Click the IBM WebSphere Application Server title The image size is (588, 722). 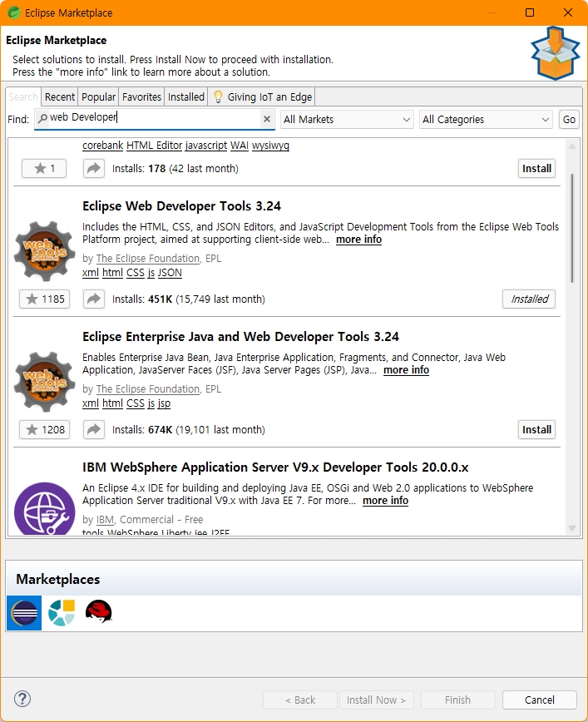point(275,467)
